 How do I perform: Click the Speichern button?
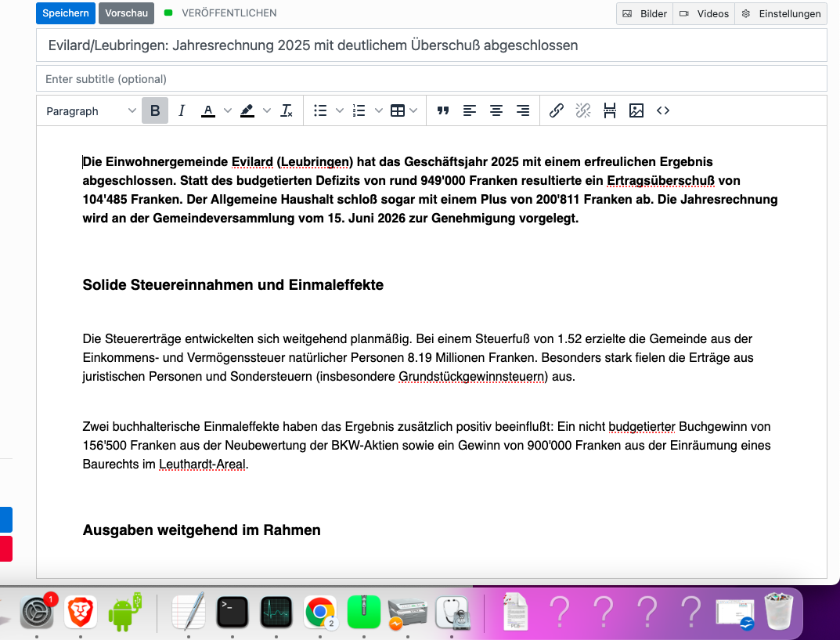click(65, 13)
